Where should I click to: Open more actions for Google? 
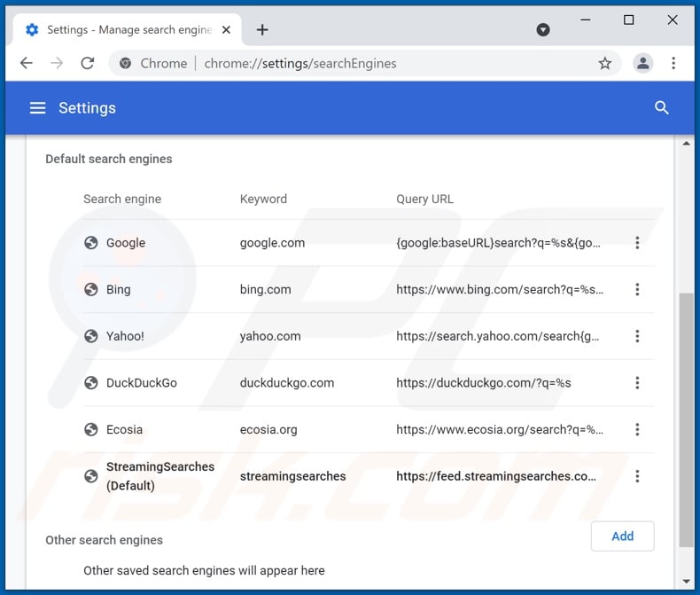coord(637,243)
